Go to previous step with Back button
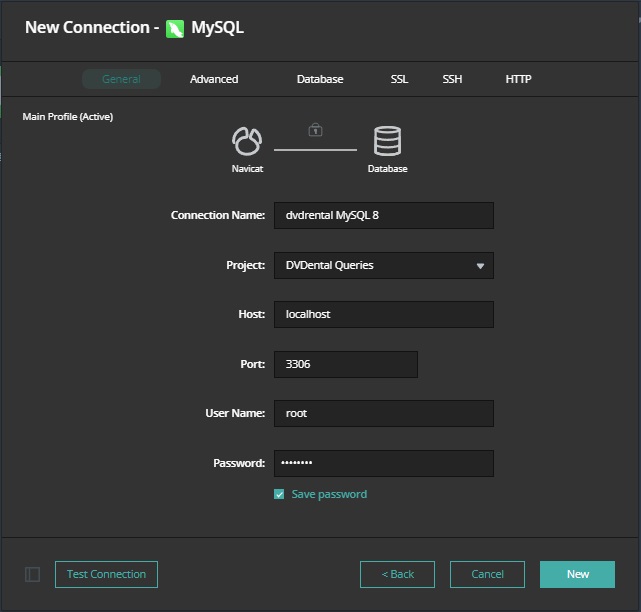Screen dimensions: 641x612 [397, 574]
